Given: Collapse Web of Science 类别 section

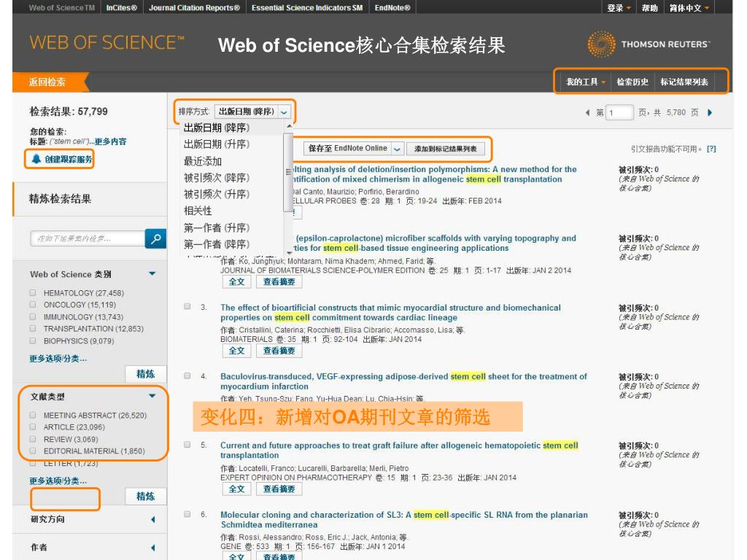Looking at the screenshot, I should pos(152,274).
